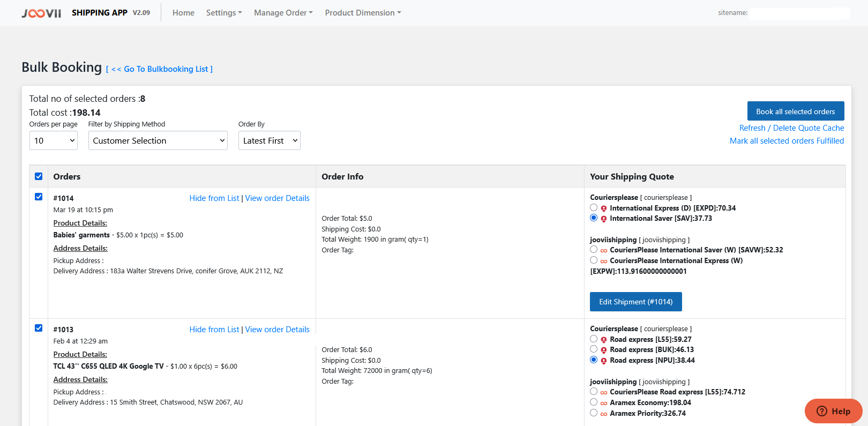Click Address Details heading of #1013
This screenshot has width=868, height=426.
pyautogui.click(x=80, y=379)
